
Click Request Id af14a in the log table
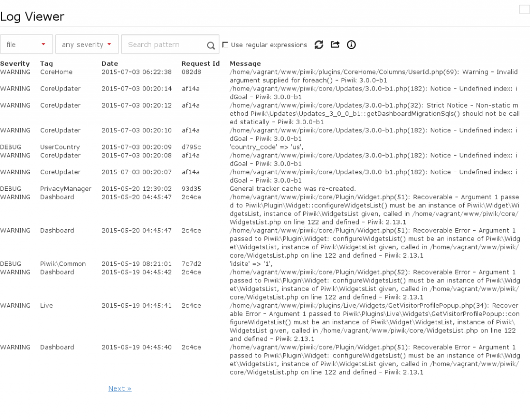click(x=191, y=88)
